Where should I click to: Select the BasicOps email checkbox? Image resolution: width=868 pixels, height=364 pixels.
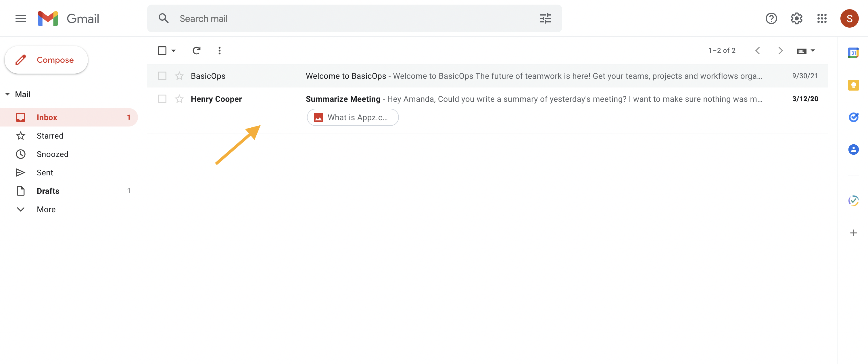tap(162, 76)
